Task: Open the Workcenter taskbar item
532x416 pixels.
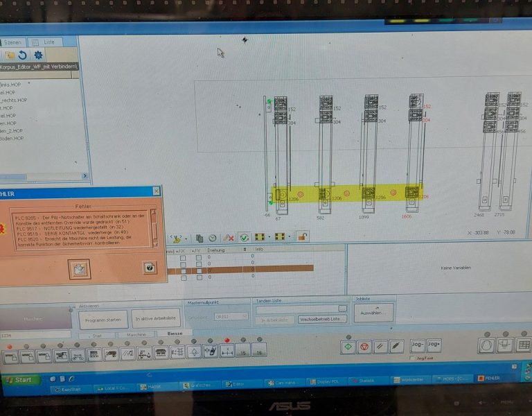Action: click(410, 380)
